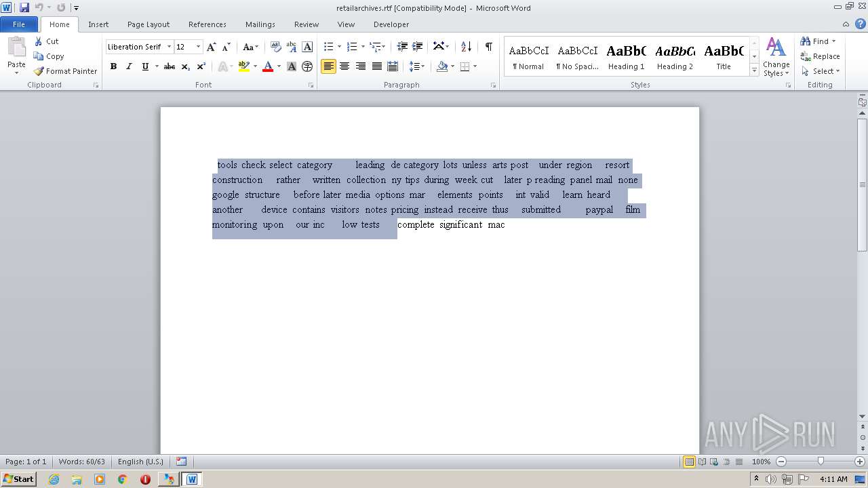Open Internet Explorer from taskbar
The height and width of the screenshot is (488, 868).
point(54,479)
